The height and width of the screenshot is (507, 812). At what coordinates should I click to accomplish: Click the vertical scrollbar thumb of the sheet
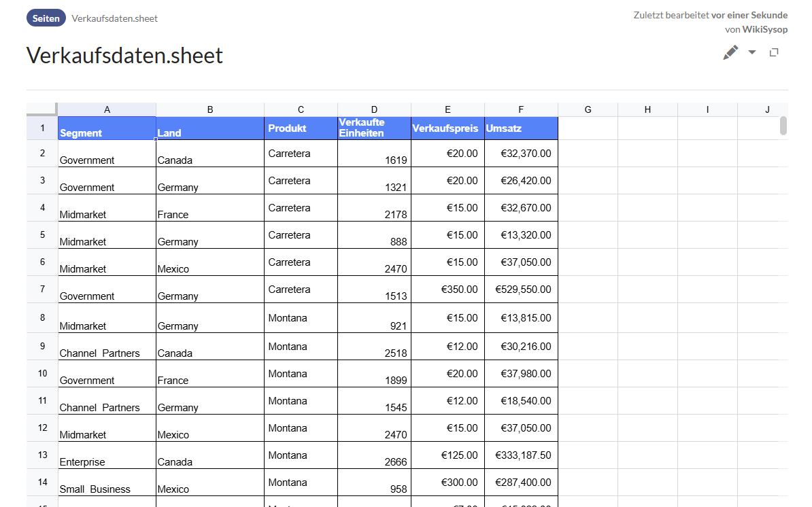click(x=783, y=126)
